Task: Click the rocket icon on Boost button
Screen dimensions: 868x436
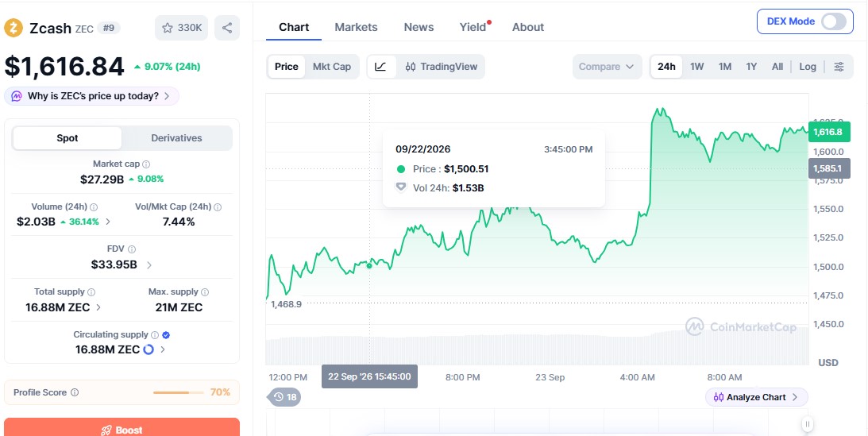Action: pos(106,430)
